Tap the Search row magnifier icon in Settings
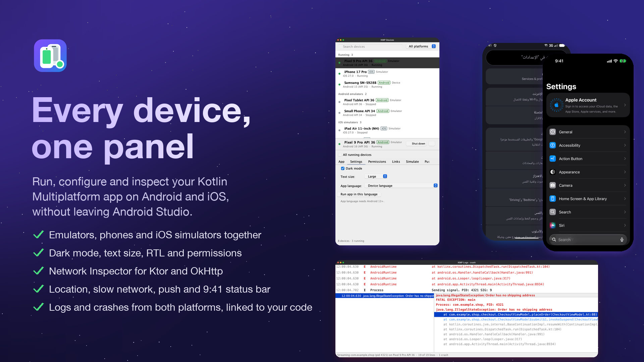644x362 pixels. (552, 212)
